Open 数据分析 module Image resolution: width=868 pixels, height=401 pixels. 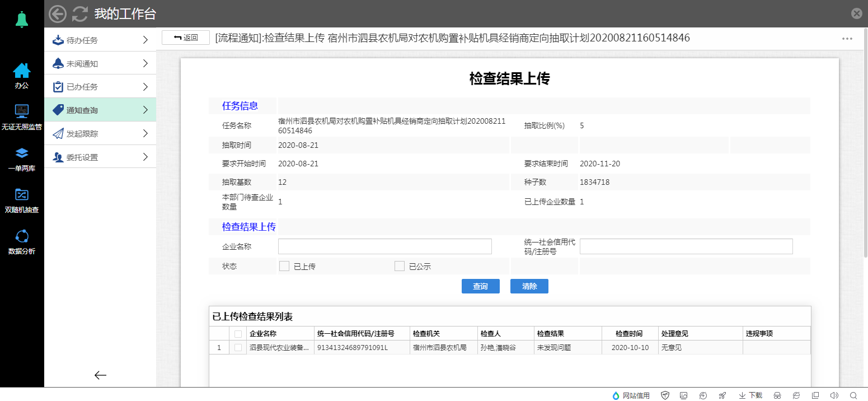22,242
